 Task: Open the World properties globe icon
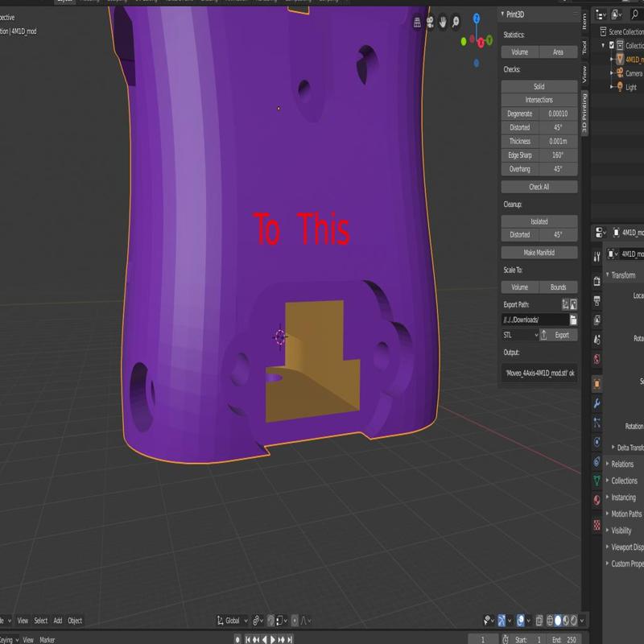tap(597, 359)
